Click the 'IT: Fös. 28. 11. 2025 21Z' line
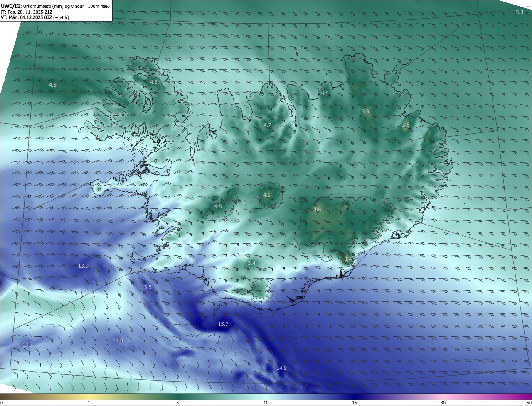 pyautogui.click(x=26, y=12)
